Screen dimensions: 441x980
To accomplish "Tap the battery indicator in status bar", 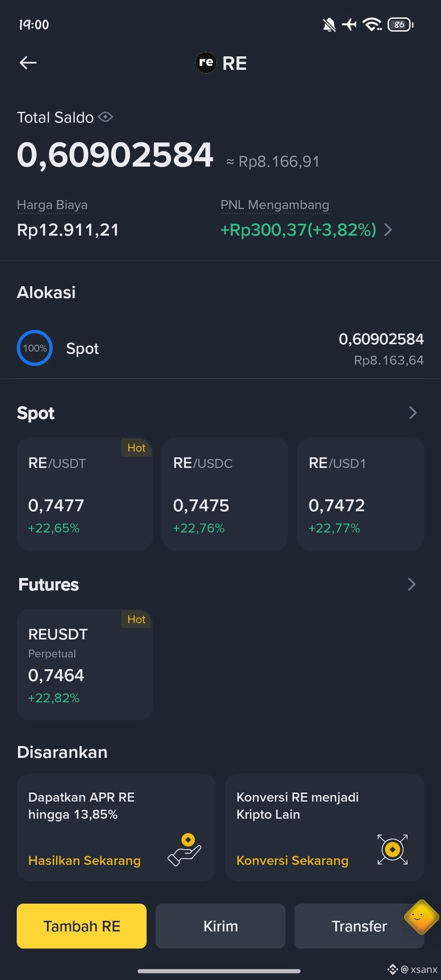I will (x=401, y=24).
